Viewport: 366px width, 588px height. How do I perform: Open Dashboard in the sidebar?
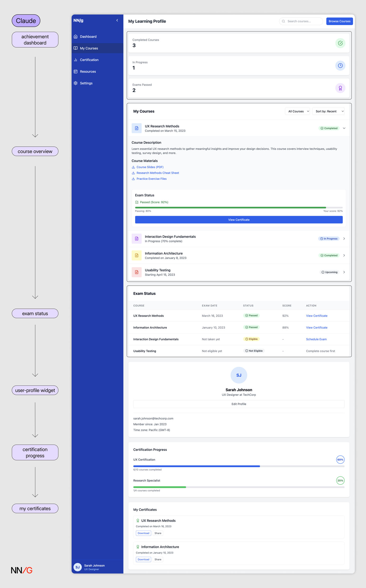(97, 37)
